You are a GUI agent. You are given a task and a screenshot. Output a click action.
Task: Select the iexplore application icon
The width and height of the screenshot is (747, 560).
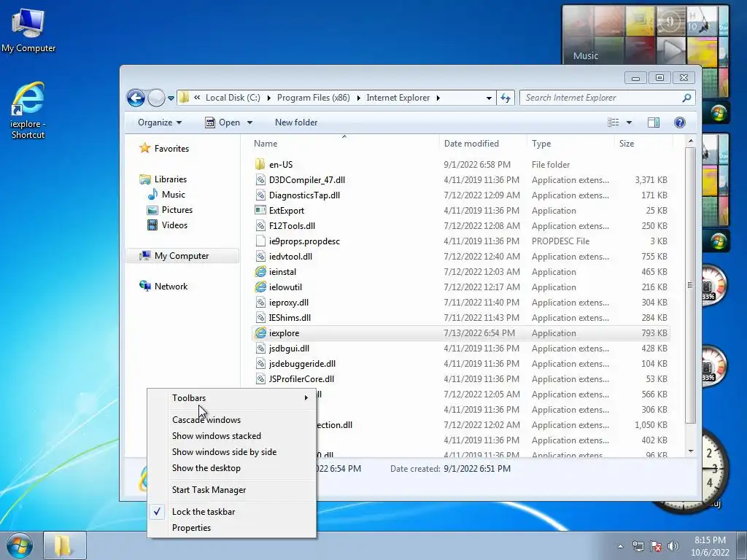tap(260, 333)
